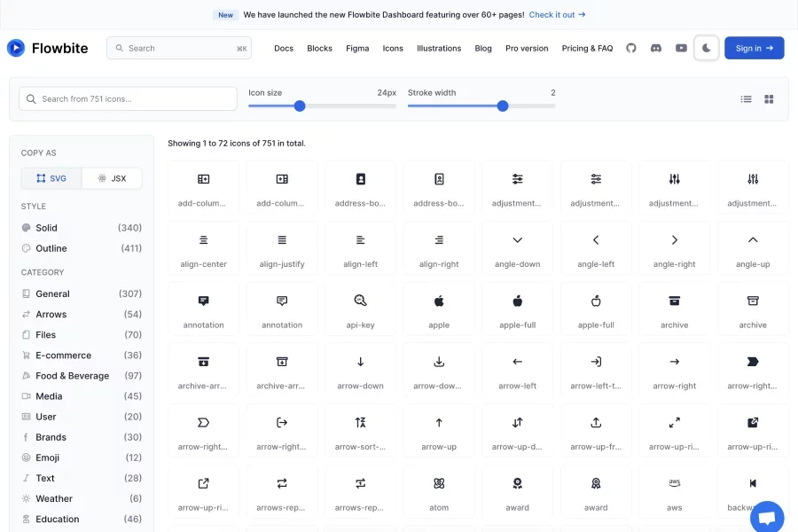Screen dimensions: 798x532
Task: Open the GitHub icon in header
Action: (631, 48)
